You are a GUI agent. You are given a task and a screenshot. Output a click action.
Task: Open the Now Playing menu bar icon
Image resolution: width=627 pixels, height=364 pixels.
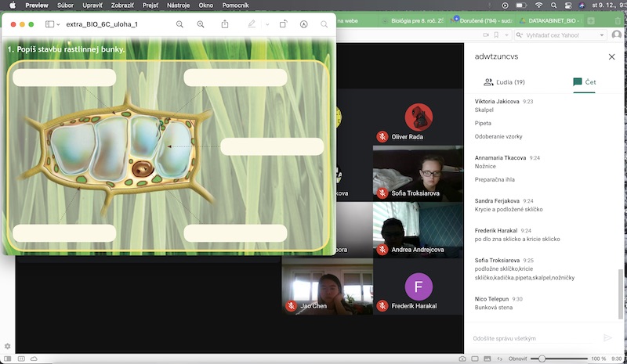(505, 5)
